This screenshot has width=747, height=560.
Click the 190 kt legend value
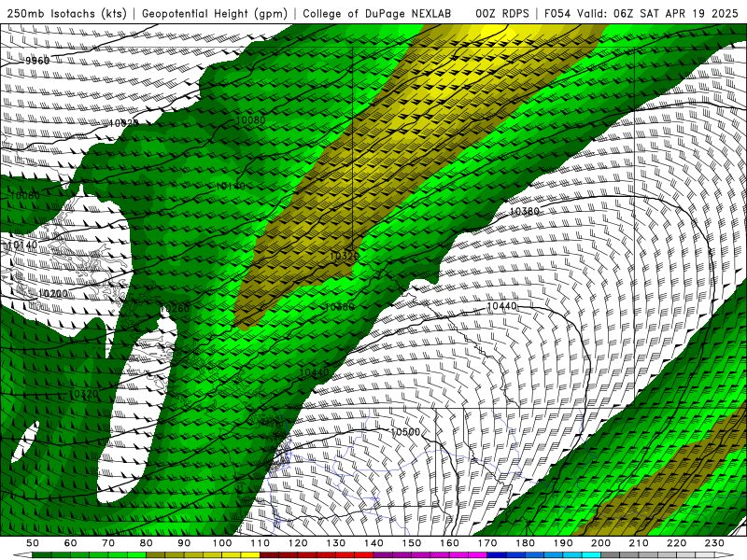click(x=563, y=543)
